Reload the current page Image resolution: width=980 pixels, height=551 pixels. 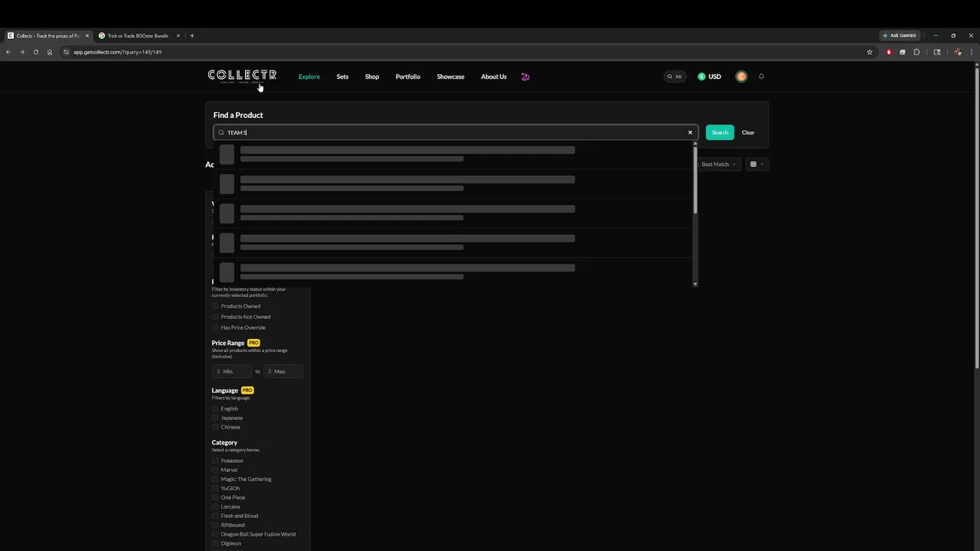pos(36,52)
